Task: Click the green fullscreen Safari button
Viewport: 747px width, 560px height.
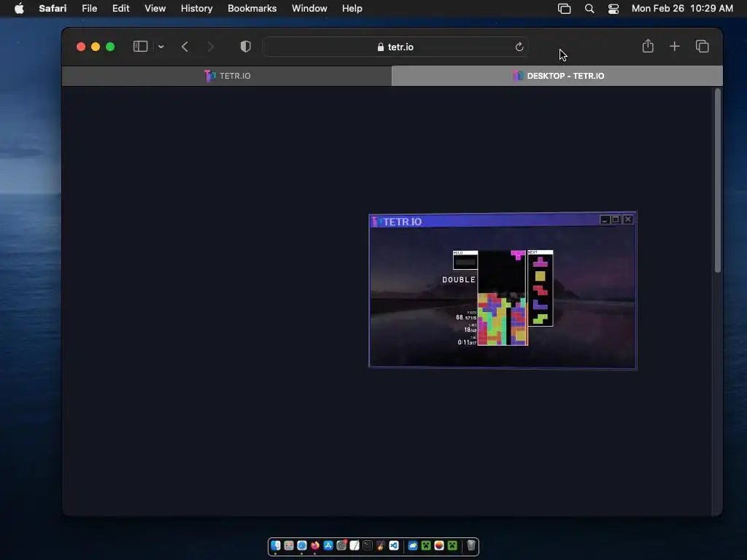Action: click(110, 47)
